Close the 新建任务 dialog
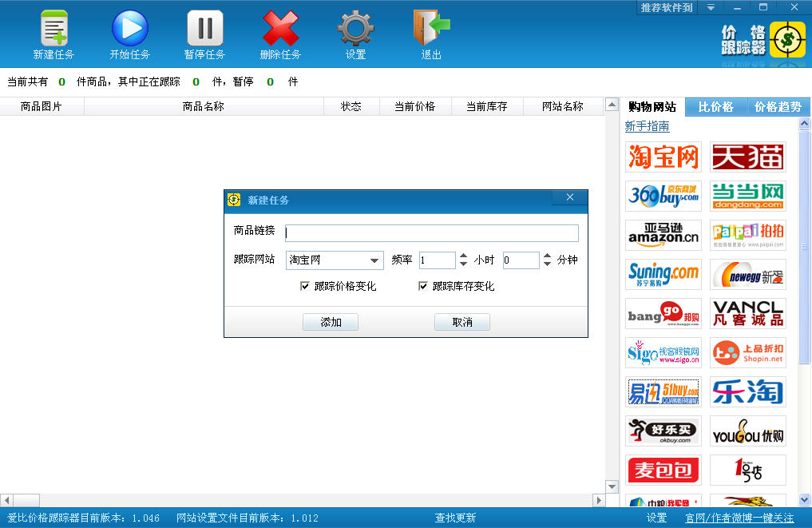Screen dimensions: 812x528 pyautogui.click(x=569, y=197)
